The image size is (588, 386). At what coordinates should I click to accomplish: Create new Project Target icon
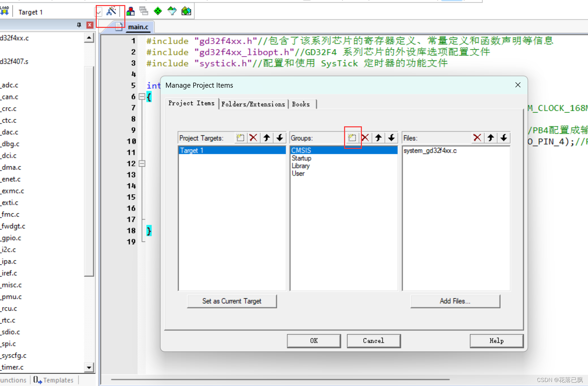(240, 138)
